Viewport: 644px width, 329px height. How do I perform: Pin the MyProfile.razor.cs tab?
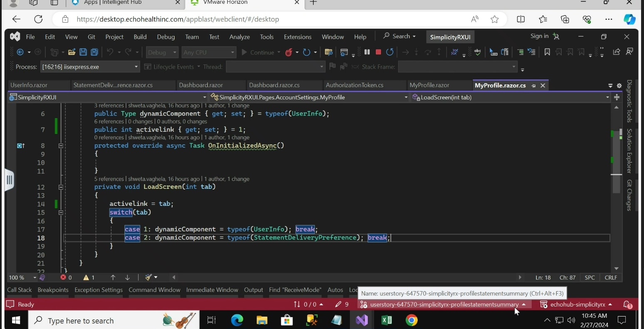pyautogui.click(x=533, y=86)
